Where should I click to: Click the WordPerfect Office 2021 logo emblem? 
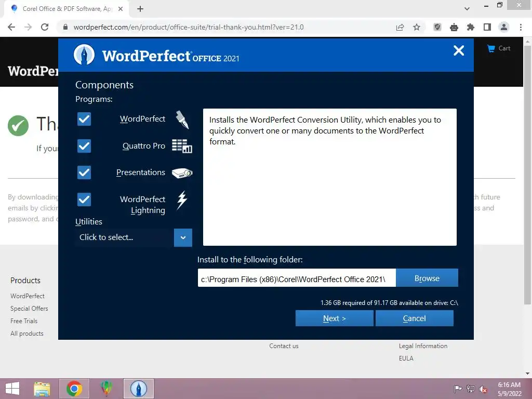click(84, 55)
